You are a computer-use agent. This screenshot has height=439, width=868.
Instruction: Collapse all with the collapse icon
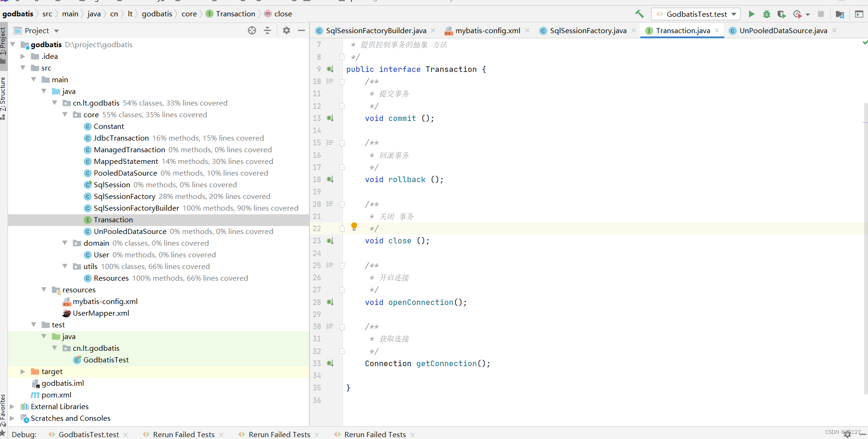point(267,30)
